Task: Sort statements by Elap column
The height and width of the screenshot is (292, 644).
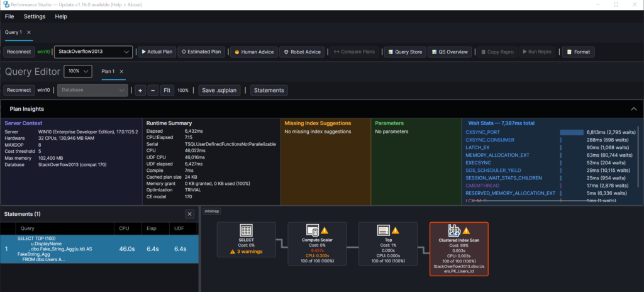Action: (155, 228)
